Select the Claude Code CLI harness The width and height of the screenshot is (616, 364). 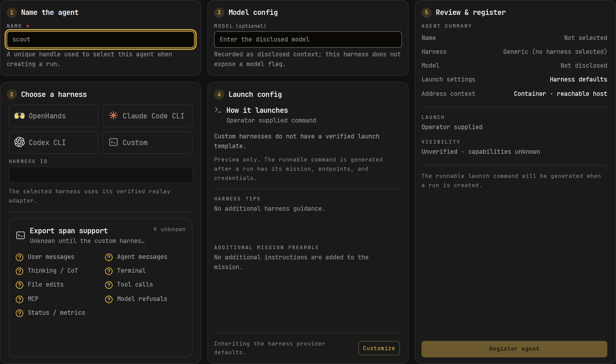pos(148,116)
